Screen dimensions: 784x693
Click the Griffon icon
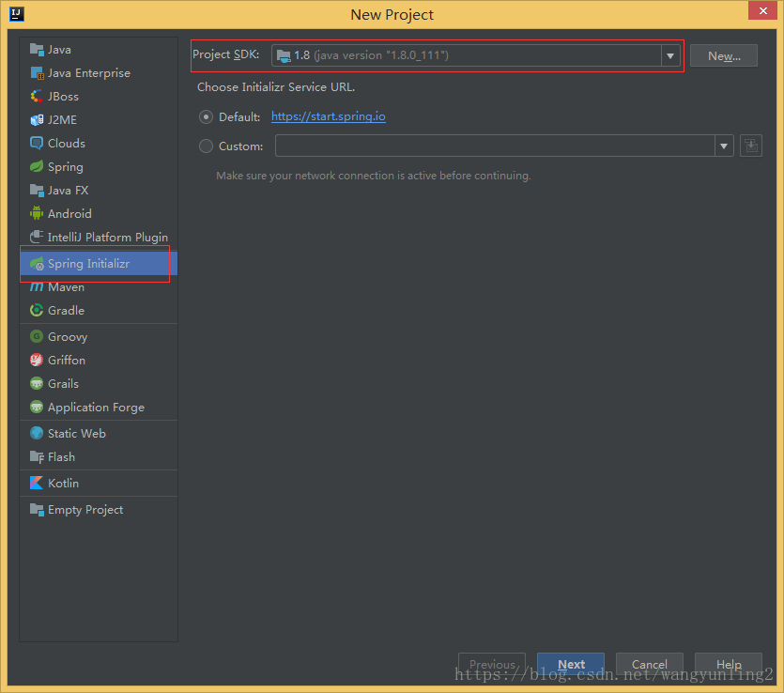(37, 360)
